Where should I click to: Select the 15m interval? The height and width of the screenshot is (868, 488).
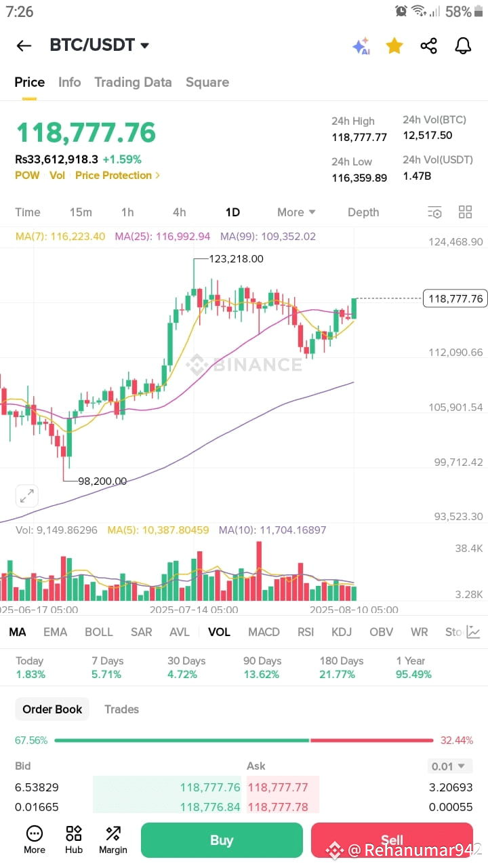(81, 212)
